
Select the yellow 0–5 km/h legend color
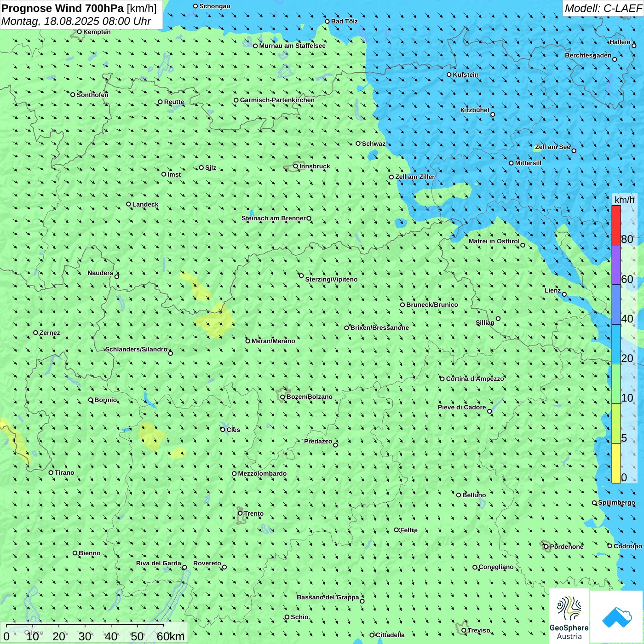coord(616,463)
